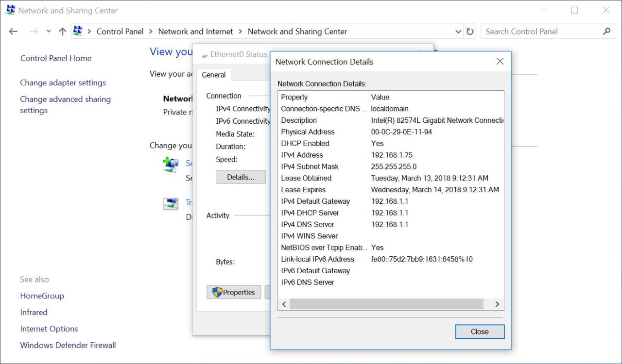Click the up-one-level arrow

pyautogui.click(x=62, y=32)
